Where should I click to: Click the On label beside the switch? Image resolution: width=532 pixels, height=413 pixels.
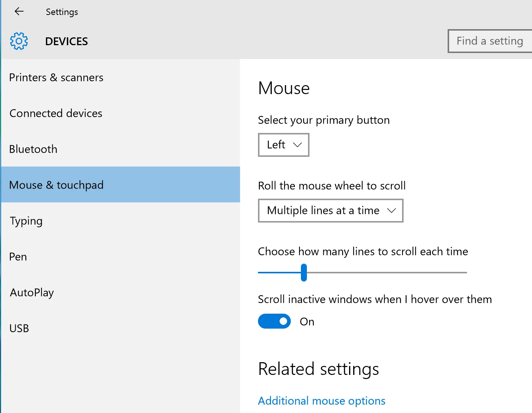(x=307, y=322)
